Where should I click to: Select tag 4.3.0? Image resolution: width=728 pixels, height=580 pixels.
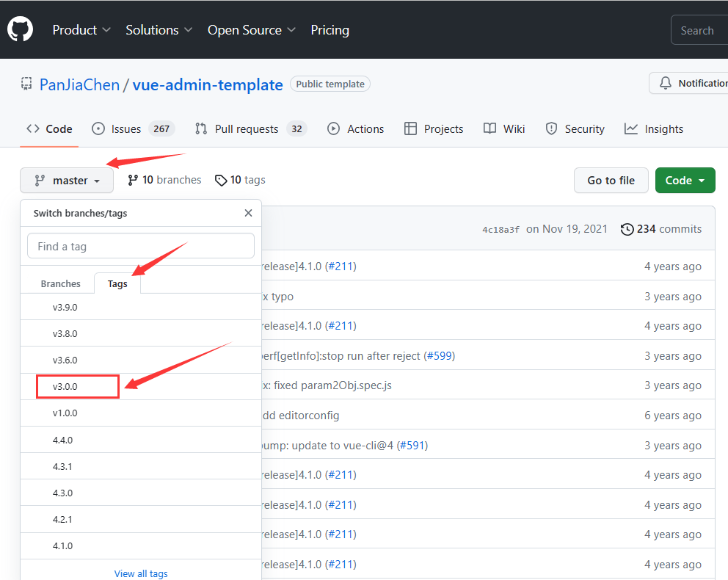(141, 493)
